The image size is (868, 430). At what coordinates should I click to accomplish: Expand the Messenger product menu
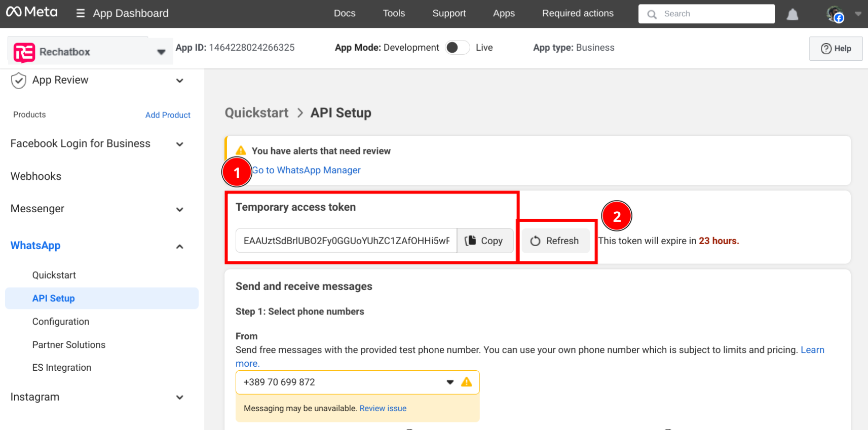(179, 210)
